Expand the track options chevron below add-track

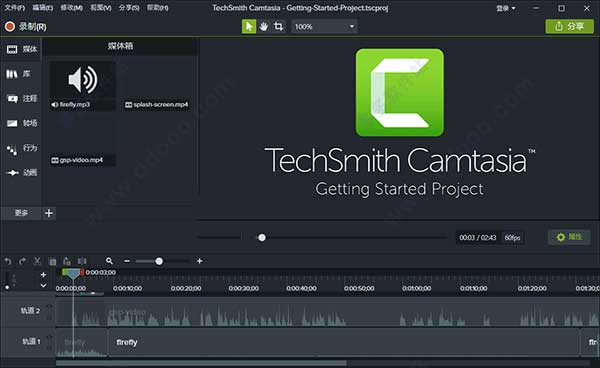pyautogui.click(x=43, y=285)
